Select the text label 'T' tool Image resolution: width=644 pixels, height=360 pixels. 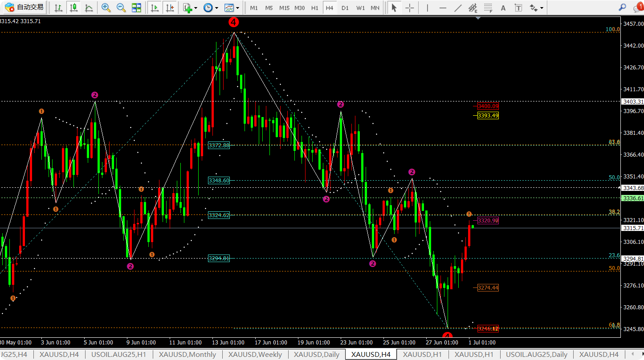coord(518,8)
